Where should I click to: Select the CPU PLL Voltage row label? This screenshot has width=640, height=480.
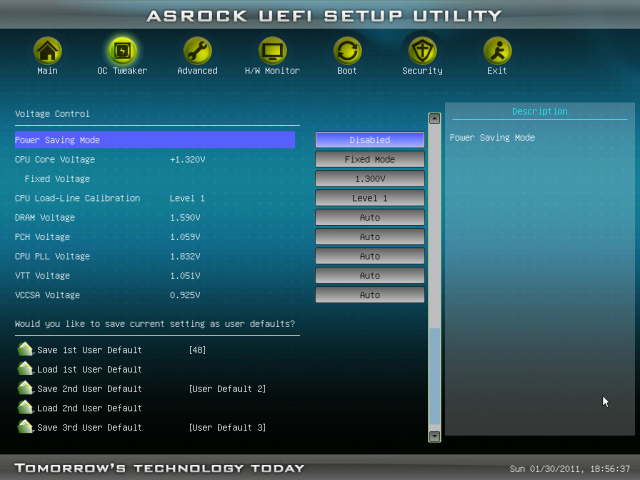(52, 256)
